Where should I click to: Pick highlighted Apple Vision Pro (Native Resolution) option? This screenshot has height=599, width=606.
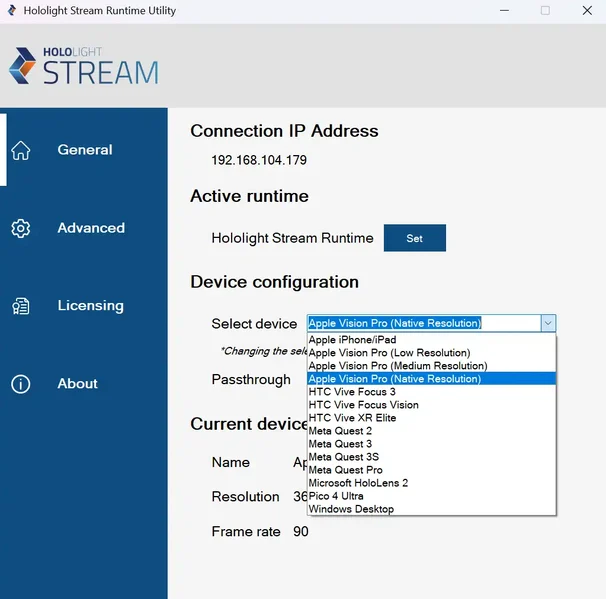pos(431,379)
